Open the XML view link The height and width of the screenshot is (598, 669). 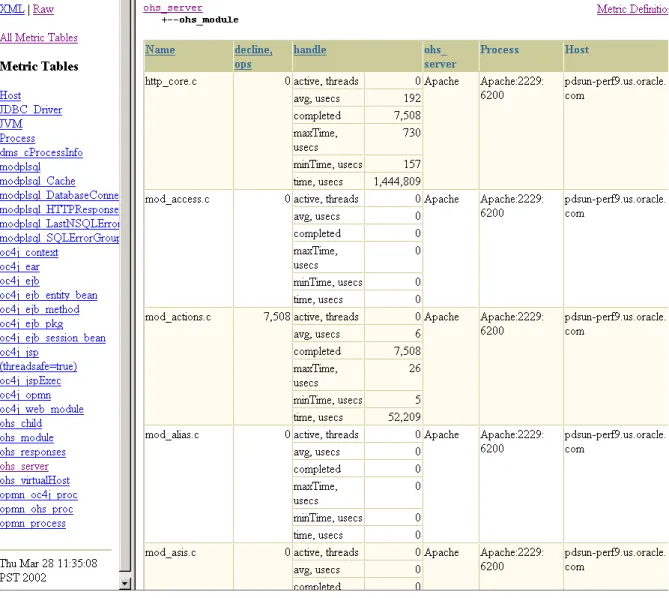[x=12, y=9]
